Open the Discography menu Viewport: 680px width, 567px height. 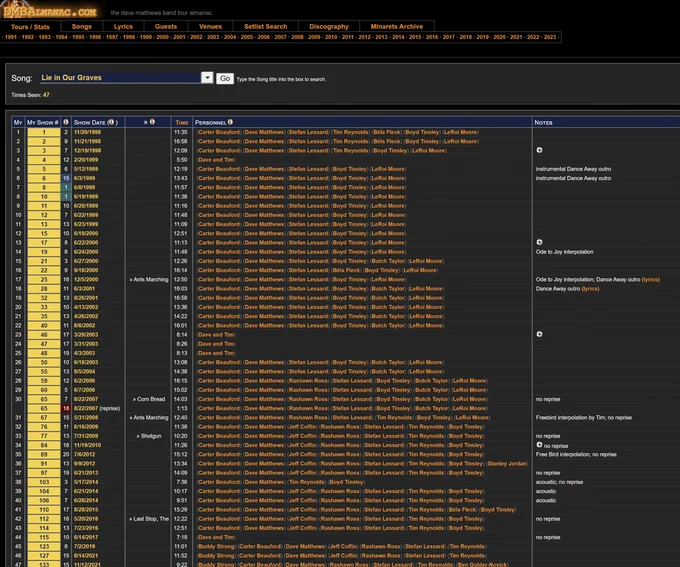click(329, 26)
